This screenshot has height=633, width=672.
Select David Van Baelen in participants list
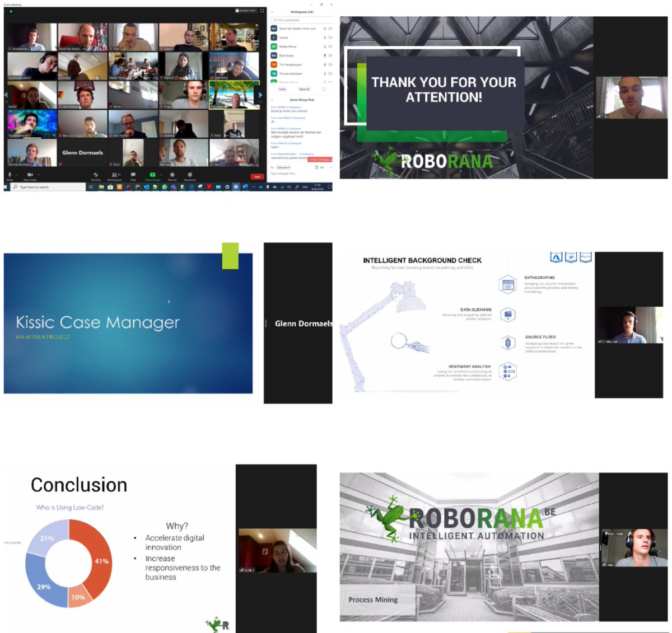[x=302, y=29]
